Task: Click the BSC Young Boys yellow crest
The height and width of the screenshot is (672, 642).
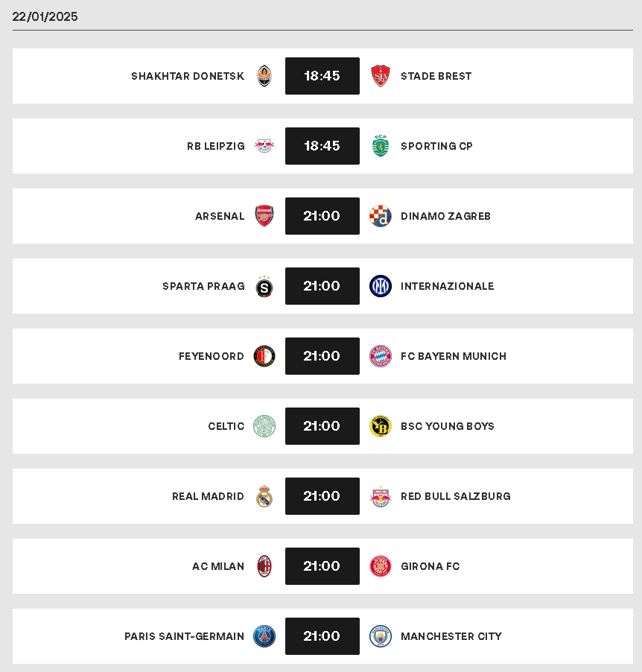Action: (x=380, y=426)
